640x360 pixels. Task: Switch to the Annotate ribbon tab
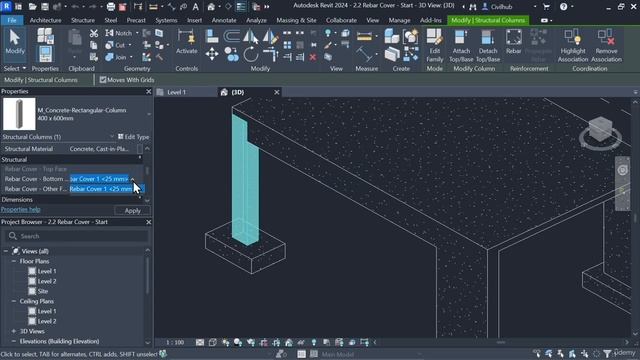click(224, 20)
